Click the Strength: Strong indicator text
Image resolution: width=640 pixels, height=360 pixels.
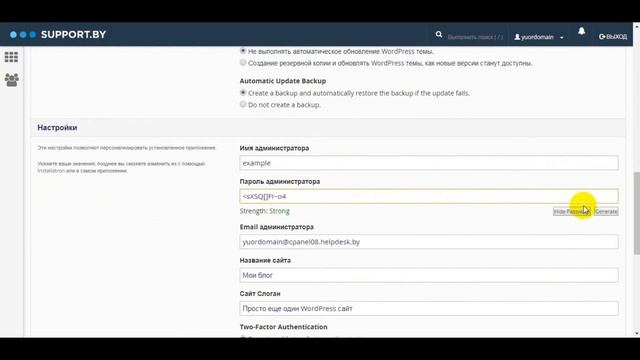(x=264, y=211)
